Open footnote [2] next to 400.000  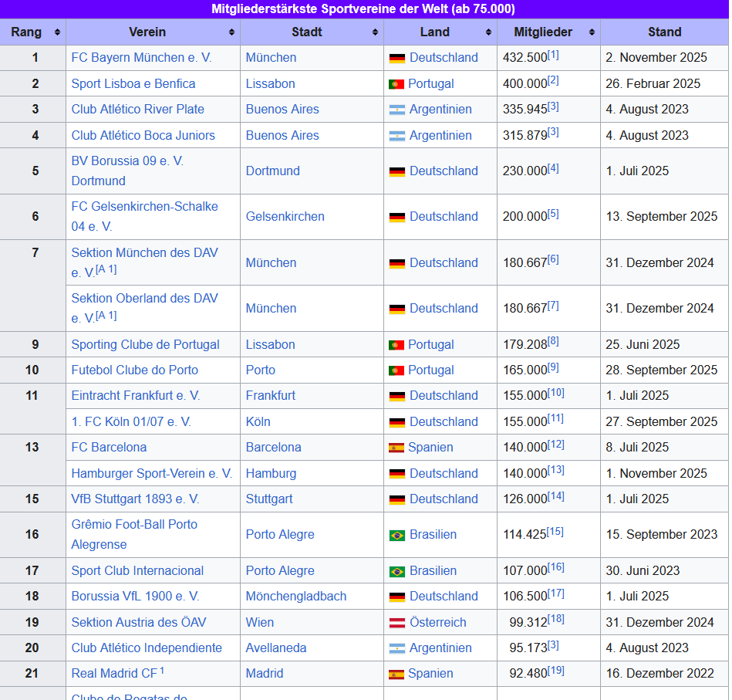click(x=553, y=80)
